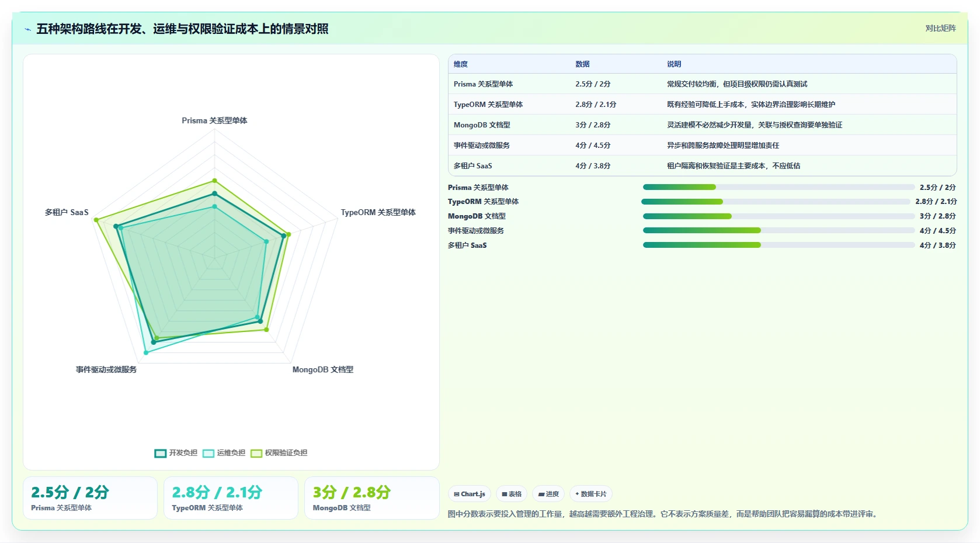Toggle the 权限验证负担 legend item

(x=279, y=453)
